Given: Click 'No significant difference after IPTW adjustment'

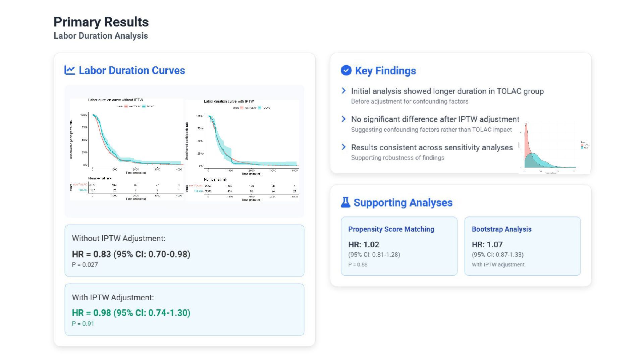Looking at the screenshot, I should pyautogui.click(x=435, y=119).
